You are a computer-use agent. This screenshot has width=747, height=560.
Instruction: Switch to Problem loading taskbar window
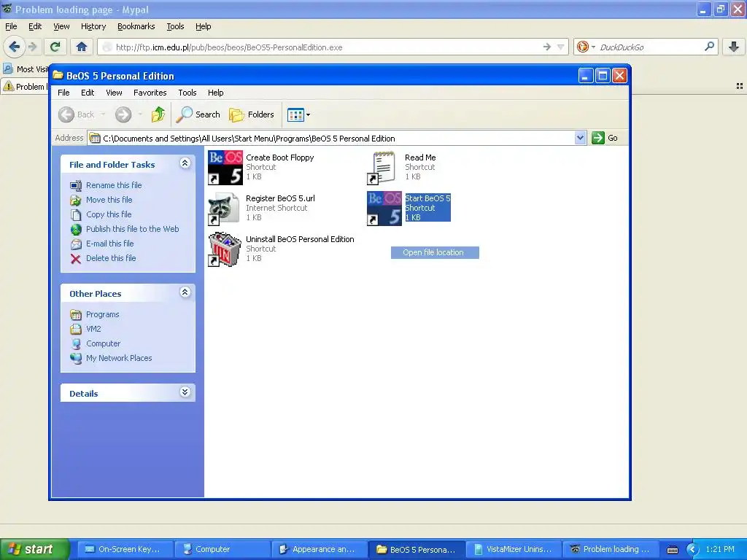pyautogui.click(x=611, y=549)
